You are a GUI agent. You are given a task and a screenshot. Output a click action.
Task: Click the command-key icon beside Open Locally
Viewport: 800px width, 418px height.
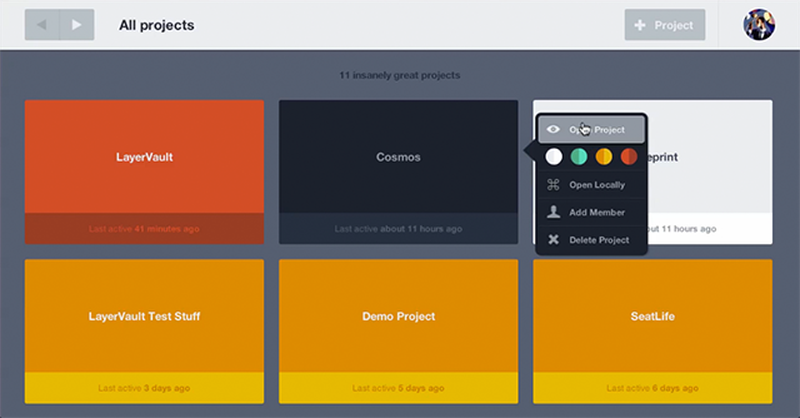[553, 185]
